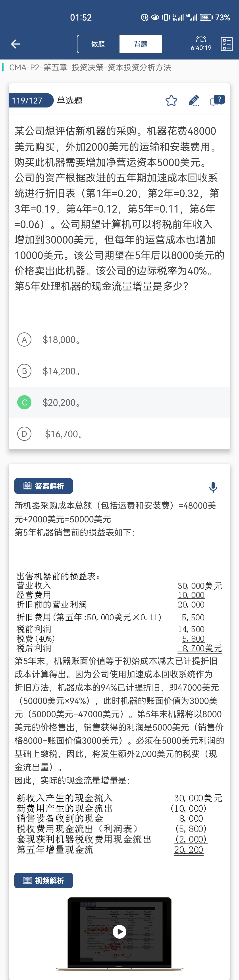Tap the microphone icon in answer analysis
The width and height of the screenshot is (239, 980).
213,487
